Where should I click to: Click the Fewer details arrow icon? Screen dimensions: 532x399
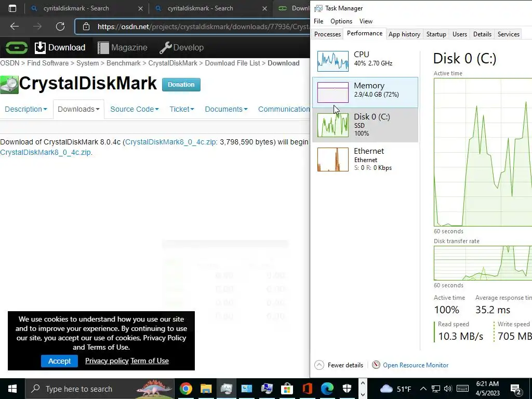(320, 365)
